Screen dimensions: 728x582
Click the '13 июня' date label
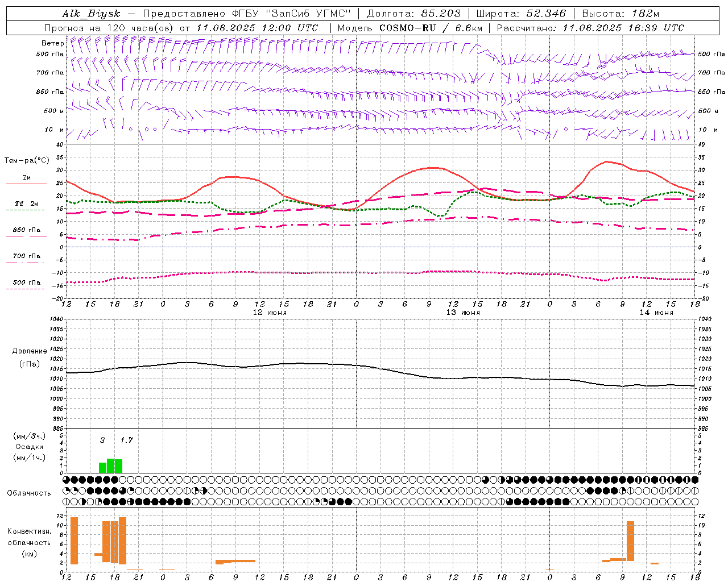click(x=463, y=313)
